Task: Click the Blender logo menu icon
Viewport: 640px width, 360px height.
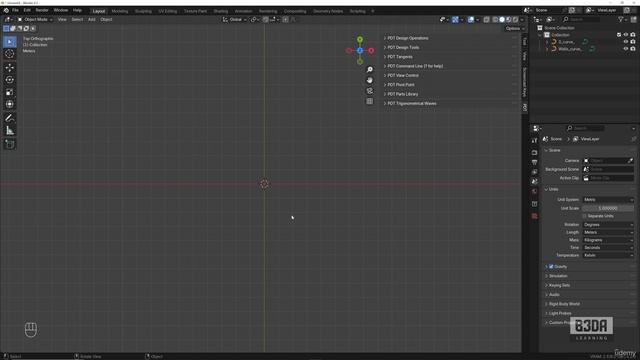Action: point(6,10)
